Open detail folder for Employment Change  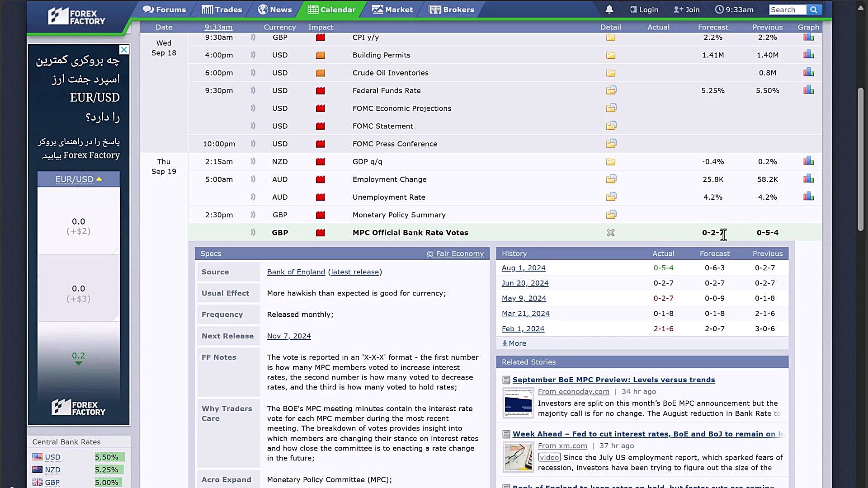611,179
